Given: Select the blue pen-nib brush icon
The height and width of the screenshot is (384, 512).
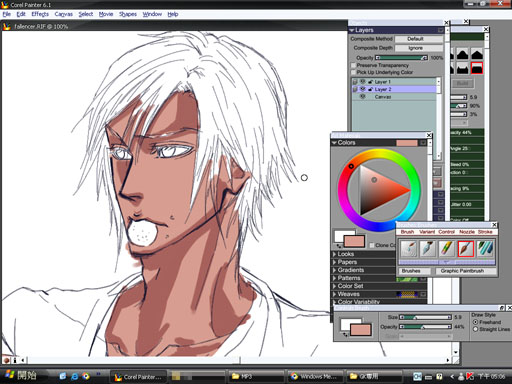Looking at the screenshot, I should [x=428, y=249].
